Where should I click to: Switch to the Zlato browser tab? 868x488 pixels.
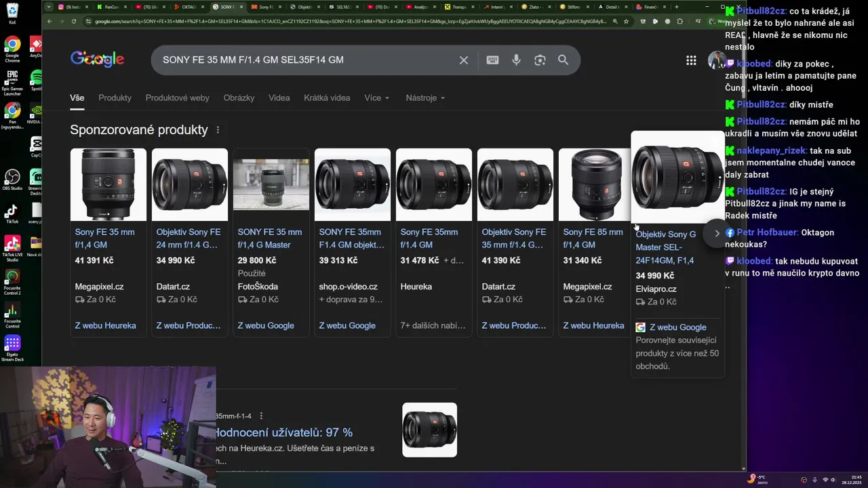click(x=535, y=7)
